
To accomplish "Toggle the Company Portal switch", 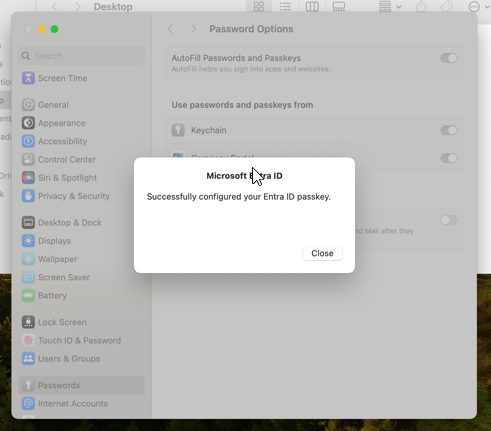I will pos(449,158).
